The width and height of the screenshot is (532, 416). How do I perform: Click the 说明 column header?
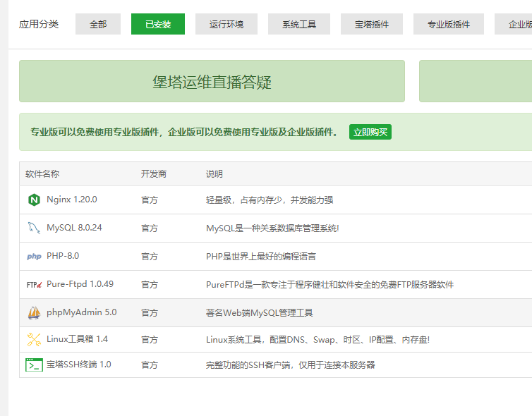click(214, 174)
